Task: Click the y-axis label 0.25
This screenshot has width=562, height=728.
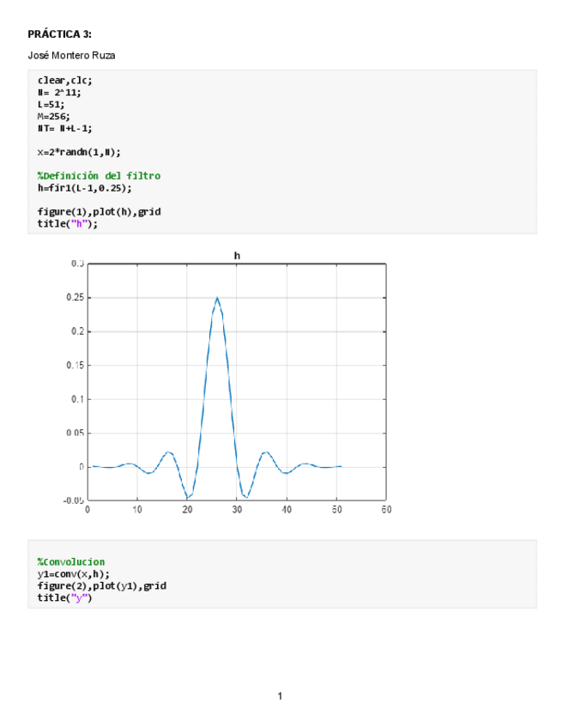Action: pyautogui.click(x=76, y=297)
